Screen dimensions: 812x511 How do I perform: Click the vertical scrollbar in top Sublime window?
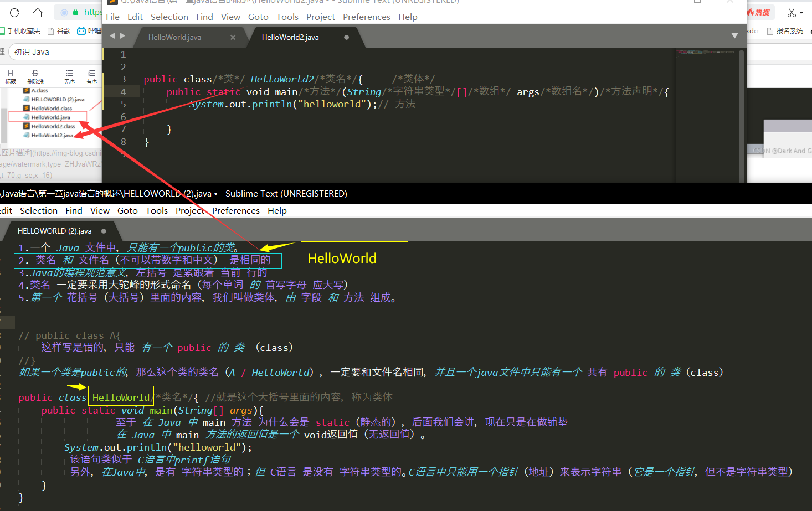pyautogui.click(x=742, y=115)
